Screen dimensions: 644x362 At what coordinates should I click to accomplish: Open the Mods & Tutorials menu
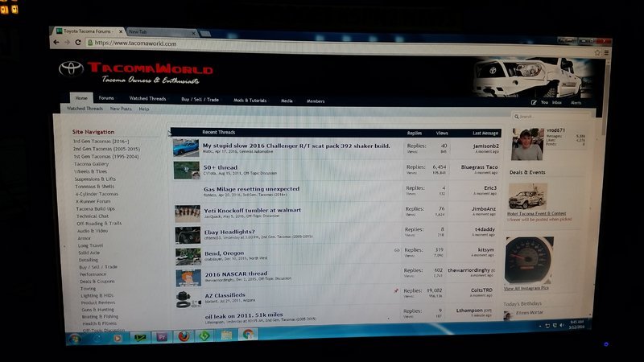[x=250, y=100]
